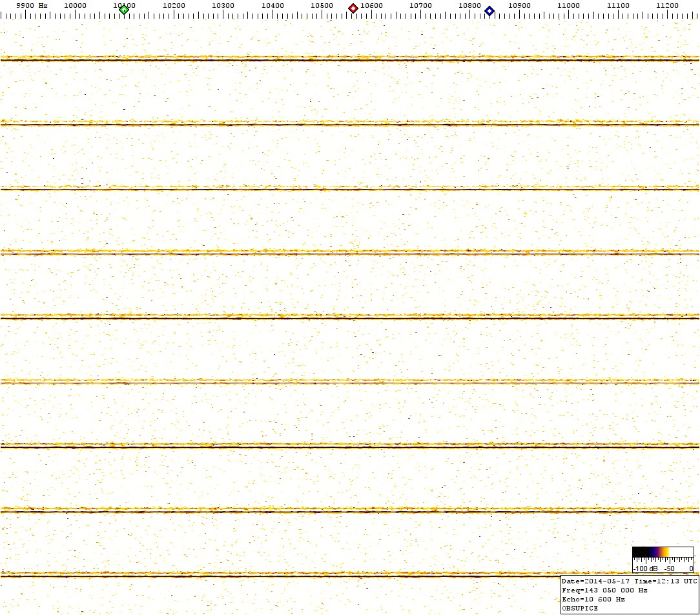Click the OBSUPICE station label
This screenshot has width=700, height=615.
tap(580, 608)
